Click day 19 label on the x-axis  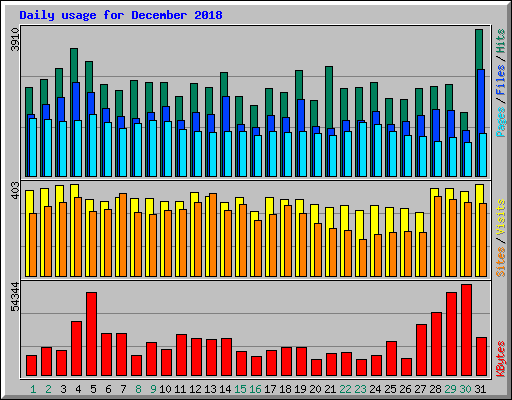click(x=300, y=389)
